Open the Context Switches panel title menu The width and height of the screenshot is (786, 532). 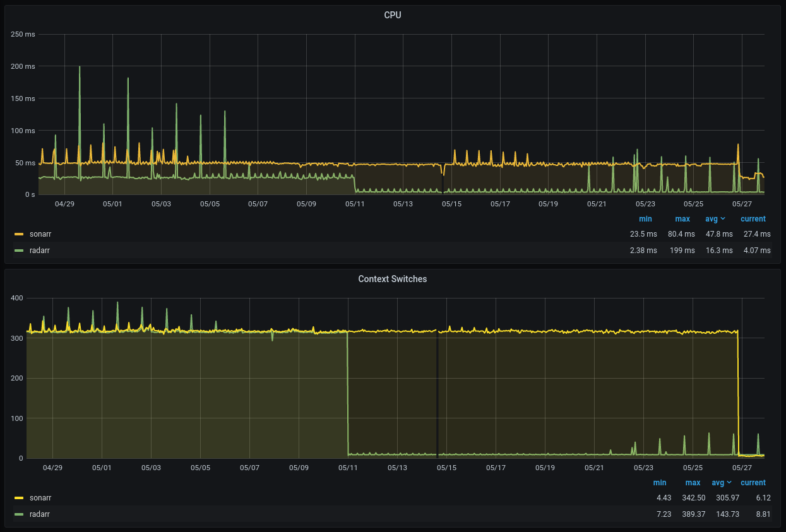392,279
